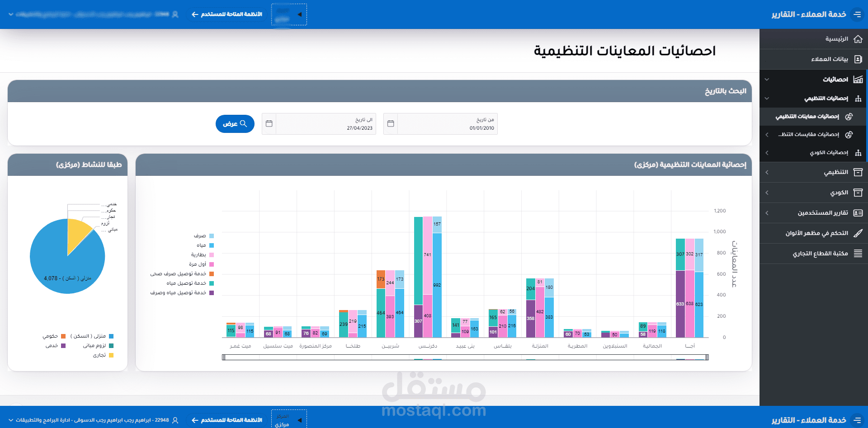Click the حكومي color swatch in pie legend
868x428 pixels.
coord(64,336)
